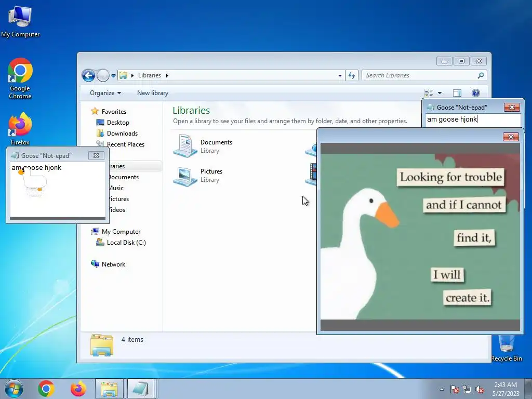
Task: Open My Computer desktop icon
Action: [x=20, y=22]
